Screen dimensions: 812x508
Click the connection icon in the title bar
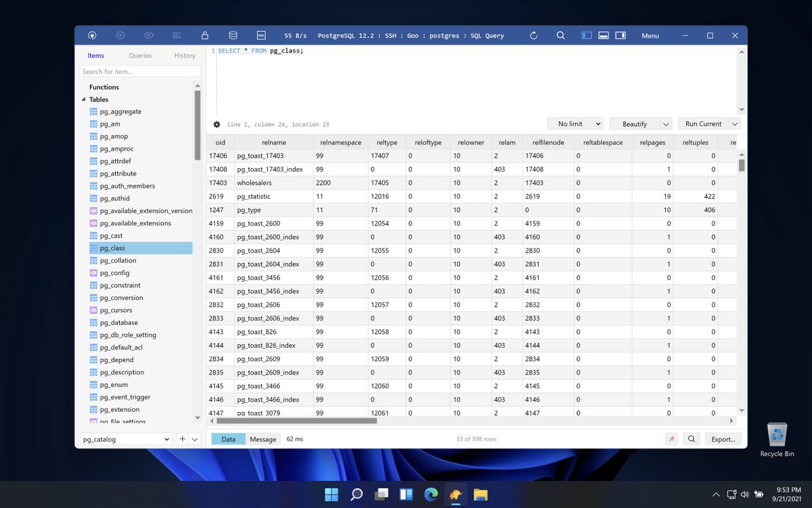tap(92, 35)
